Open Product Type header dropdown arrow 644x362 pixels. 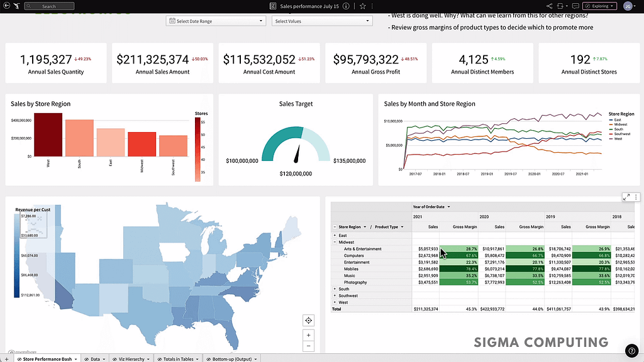point(402,227)
